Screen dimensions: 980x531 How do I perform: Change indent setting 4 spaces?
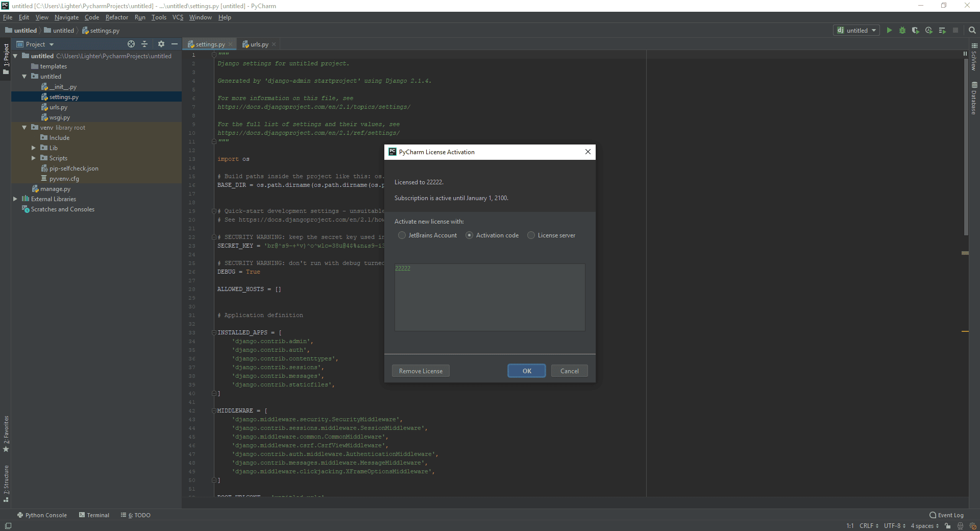coord(925,526)
